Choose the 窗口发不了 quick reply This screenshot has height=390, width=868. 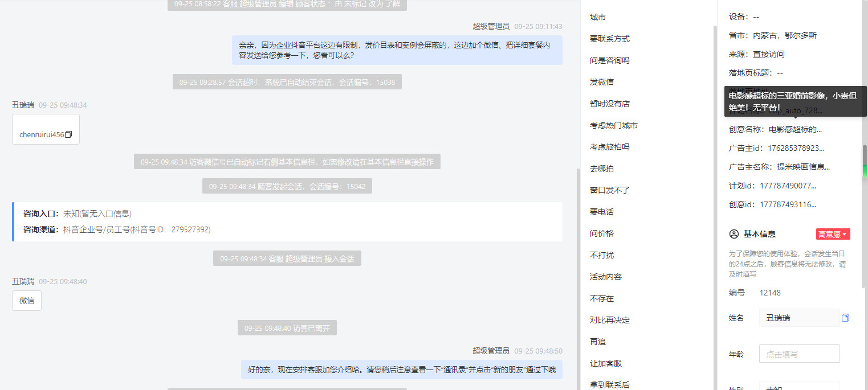(610, 190)
